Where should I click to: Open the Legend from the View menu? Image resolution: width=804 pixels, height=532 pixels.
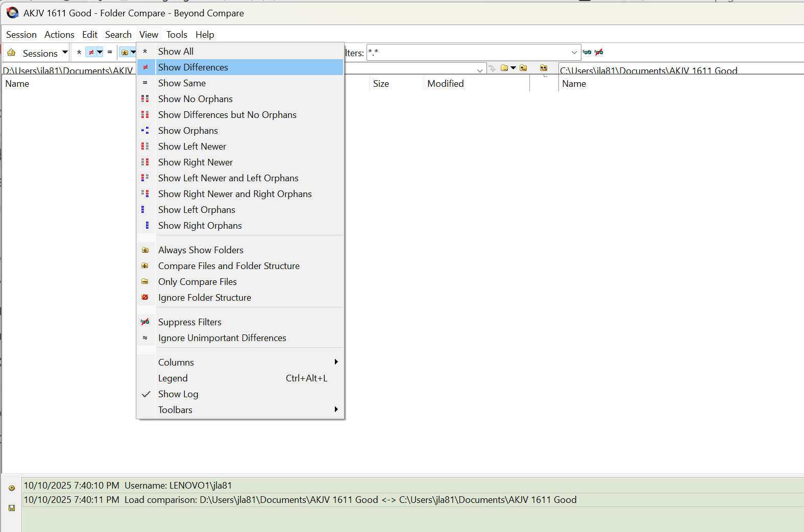tap(240, 378)
